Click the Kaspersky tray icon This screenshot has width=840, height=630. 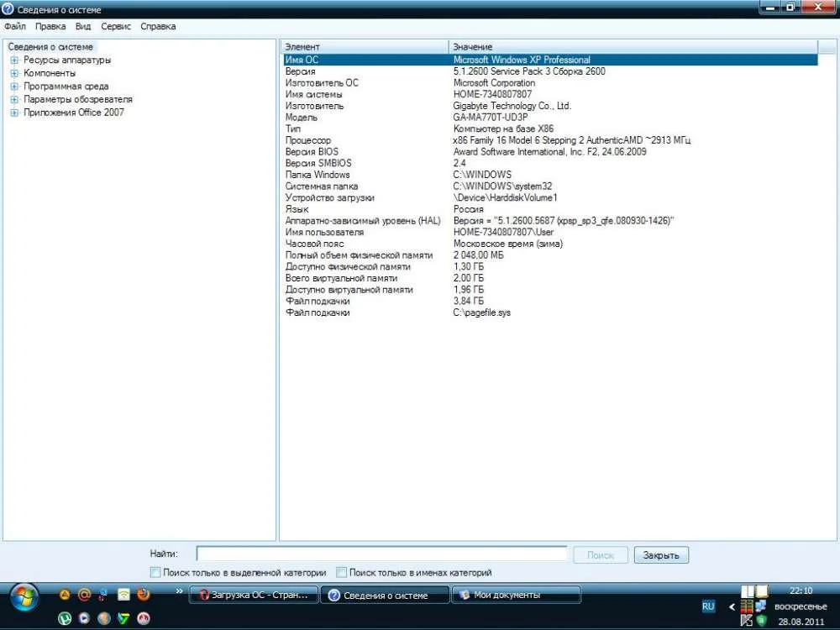tap(745, 620)
